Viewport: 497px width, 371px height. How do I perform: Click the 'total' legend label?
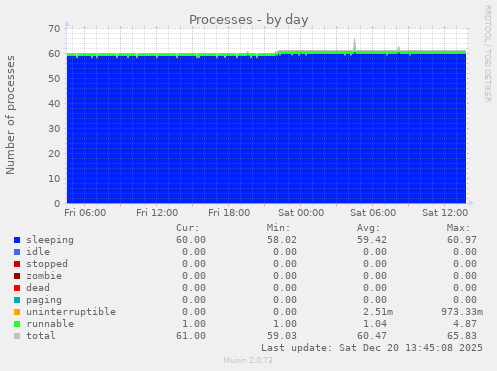(x=41, y=336)
